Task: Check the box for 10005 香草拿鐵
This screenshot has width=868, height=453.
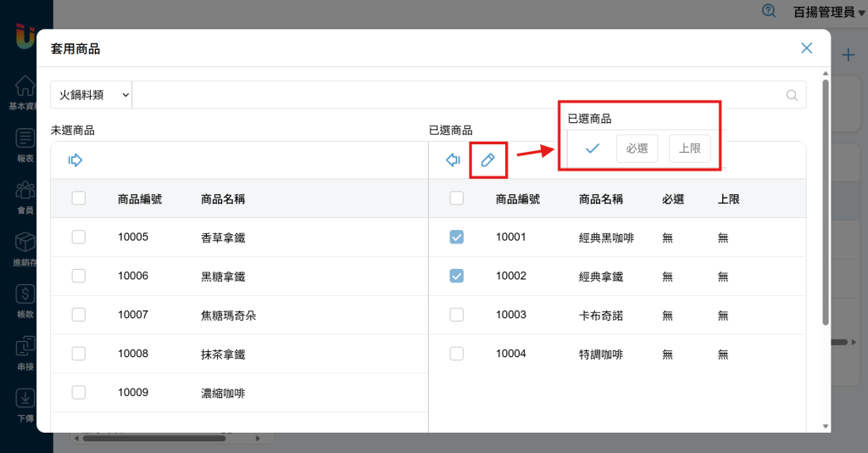Action: coord(79,238)
